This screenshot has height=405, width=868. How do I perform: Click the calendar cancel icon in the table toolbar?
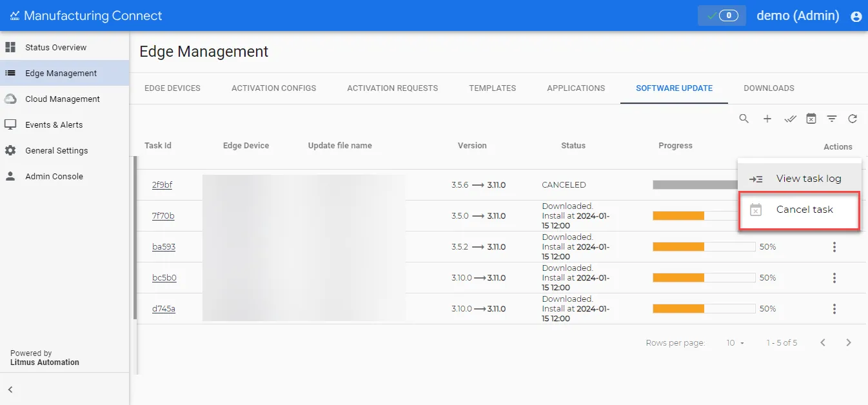click(x=811, y=119)
